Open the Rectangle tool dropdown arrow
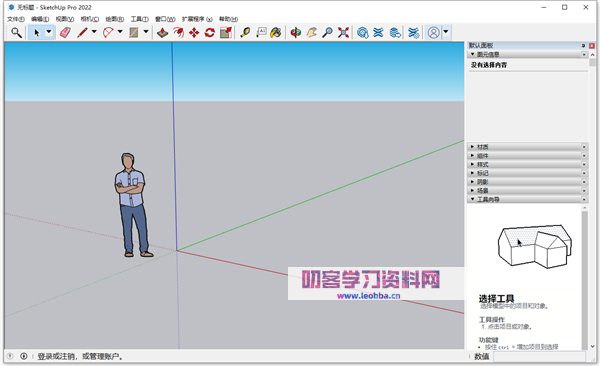 click(x=146, y=32)
